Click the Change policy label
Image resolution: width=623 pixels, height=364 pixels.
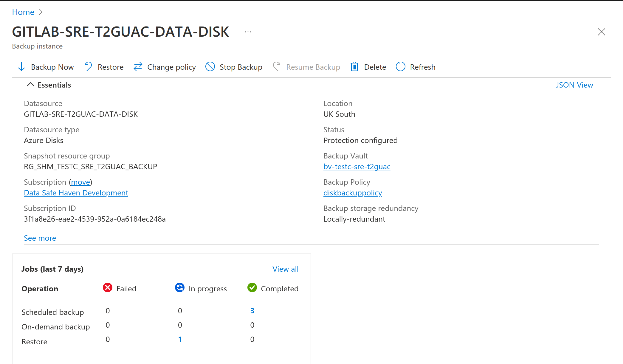[172, 67]
